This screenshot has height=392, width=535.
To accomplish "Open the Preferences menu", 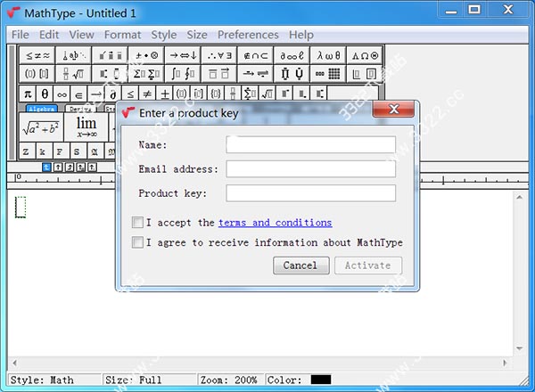I will (248, 35).
